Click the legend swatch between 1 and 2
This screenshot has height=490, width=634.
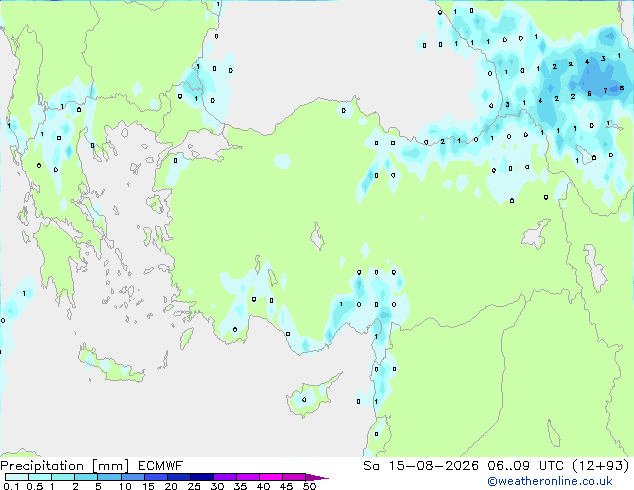(63, 477)
